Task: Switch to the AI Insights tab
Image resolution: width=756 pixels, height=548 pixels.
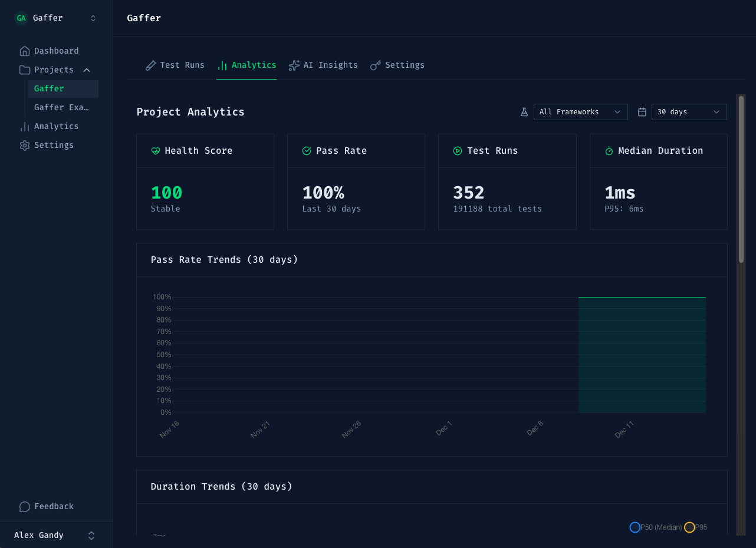Action: pyautogui.click(x=323, y=65)
